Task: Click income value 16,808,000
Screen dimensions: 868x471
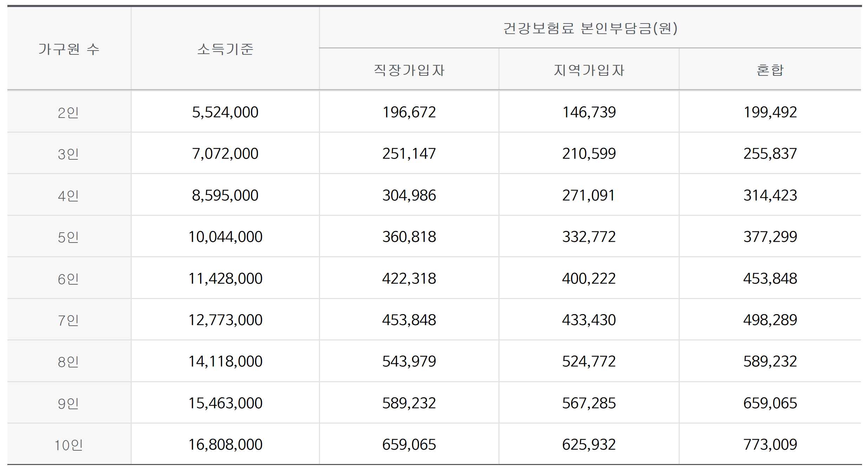Action: click(225, 444)
